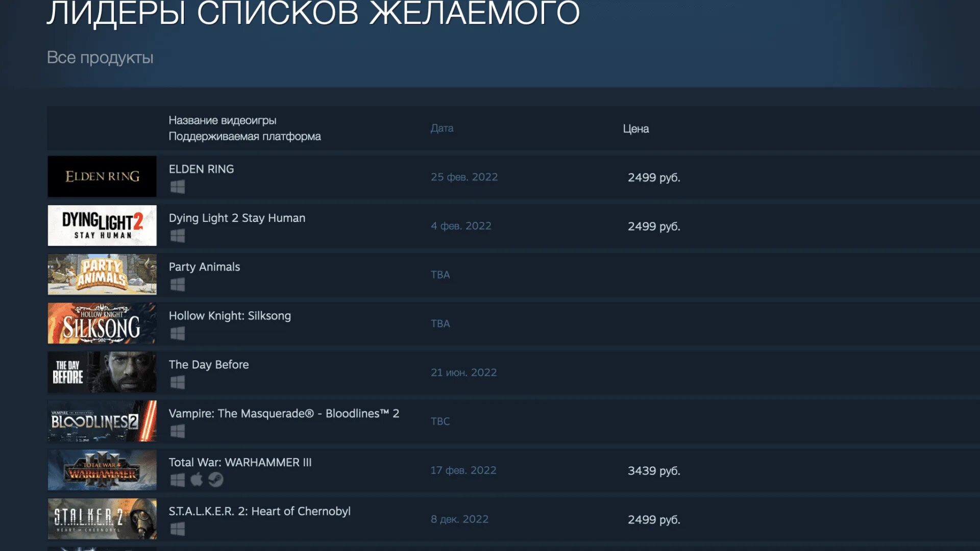Open The Day Before title link
This screenshot has width=980, height=551.
[x=209, y=365]
